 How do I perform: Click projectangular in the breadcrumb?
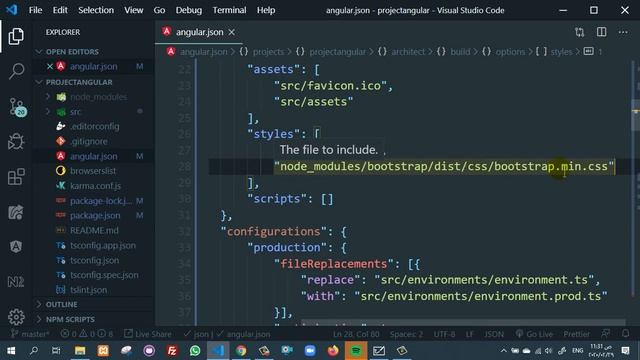point(337,52)
